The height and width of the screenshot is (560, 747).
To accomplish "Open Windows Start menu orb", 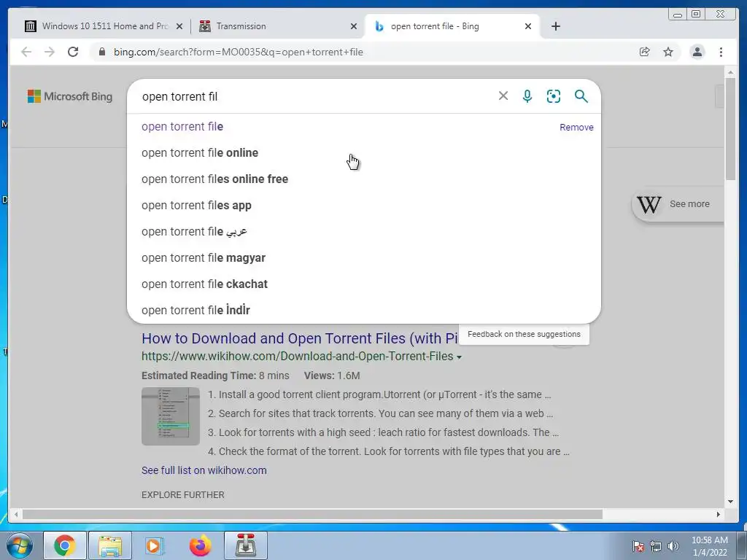I will pos(20,545).
